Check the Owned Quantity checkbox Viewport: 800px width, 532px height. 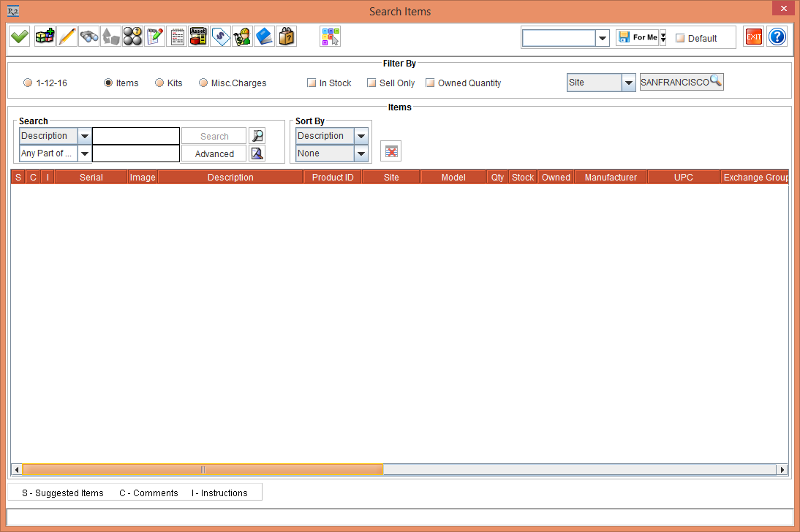(430, 83)
